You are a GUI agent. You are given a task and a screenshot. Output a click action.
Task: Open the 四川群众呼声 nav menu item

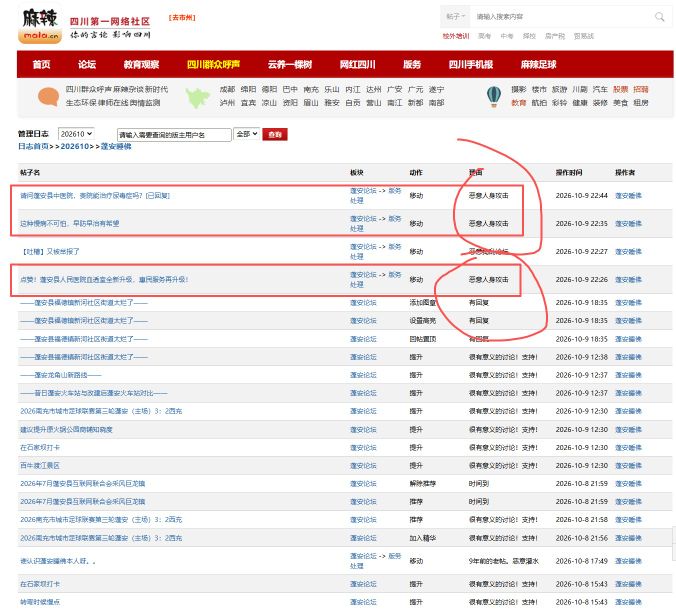(x=213, y=65)
